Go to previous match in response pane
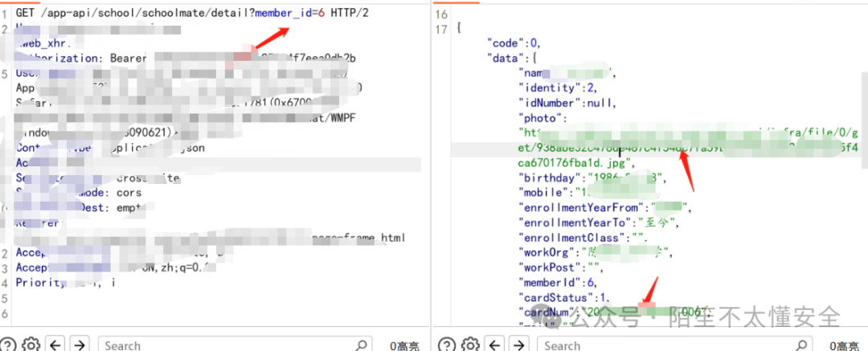 [493, 345]
